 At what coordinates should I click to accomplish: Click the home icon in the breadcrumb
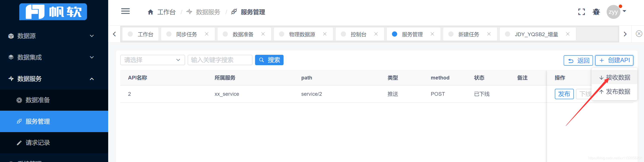click(x=150, y=12)
